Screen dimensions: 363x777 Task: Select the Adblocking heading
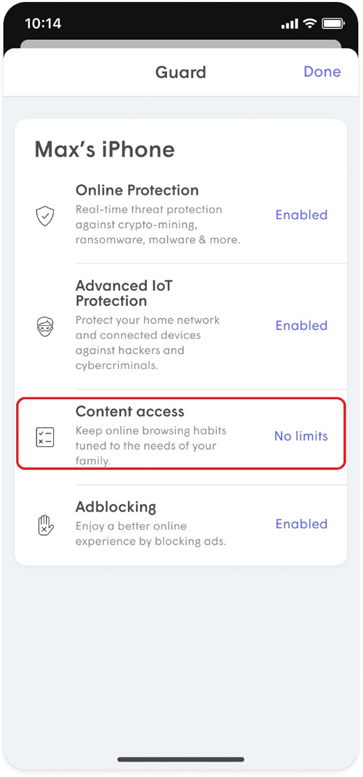[x=116, y=507]
